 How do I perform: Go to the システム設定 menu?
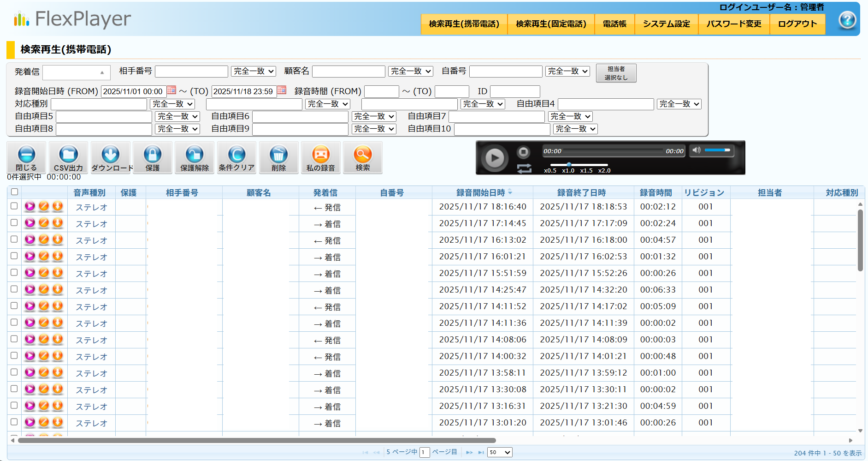point(666,24)
